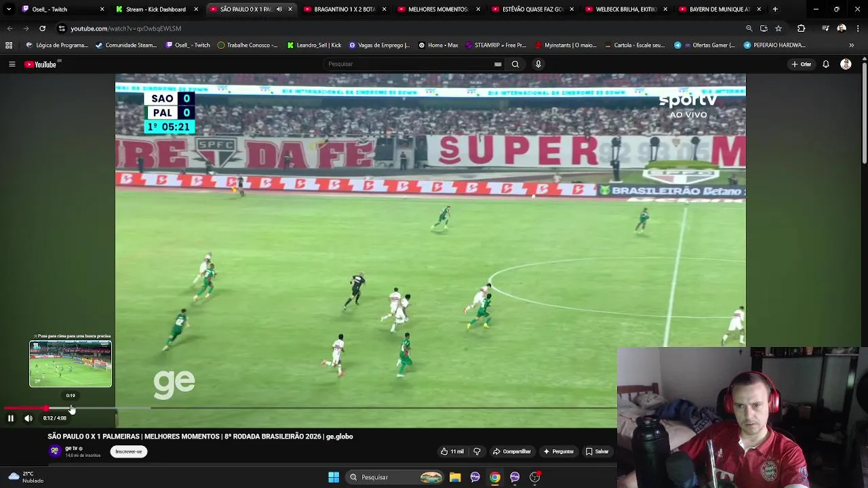The image size is (868, 488).
Task: Open the ge tv channel name link
Action: (71, 449)
